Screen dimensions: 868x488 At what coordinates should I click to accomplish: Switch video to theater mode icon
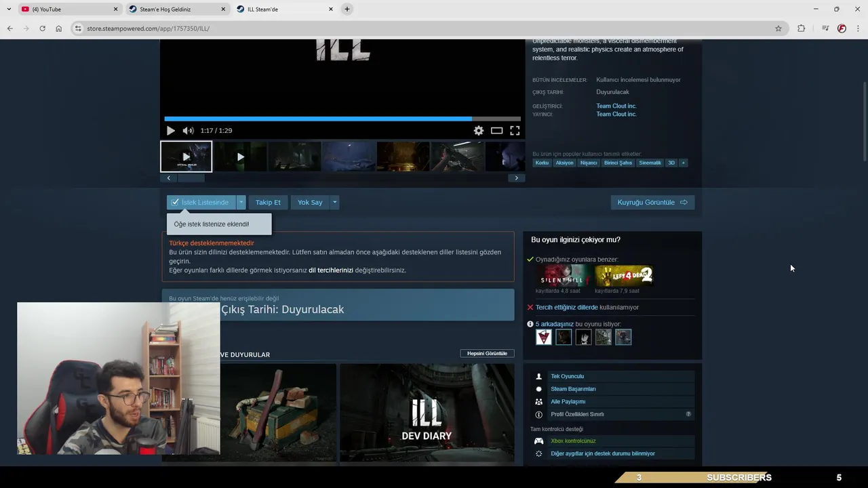pos(496,131)
